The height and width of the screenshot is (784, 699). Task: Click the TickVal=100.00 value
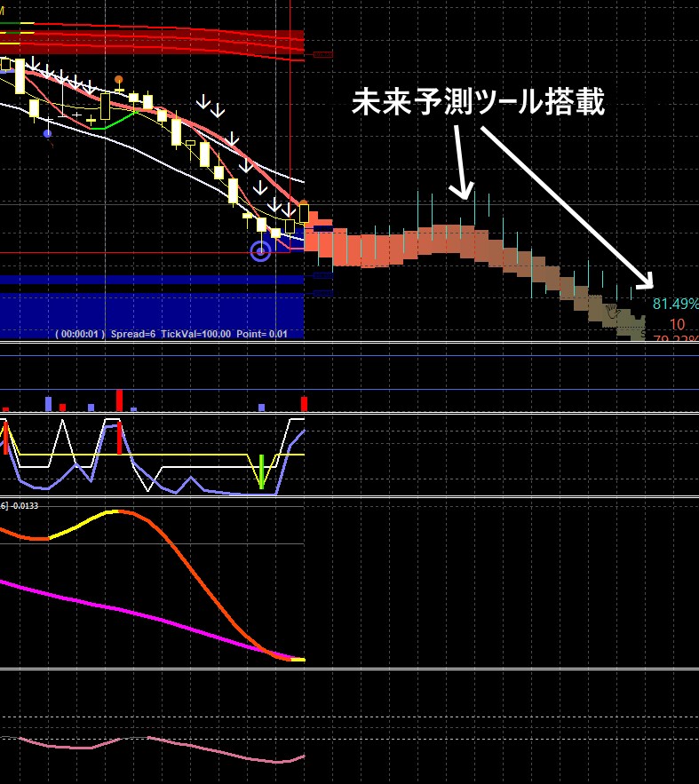(196, 334)
